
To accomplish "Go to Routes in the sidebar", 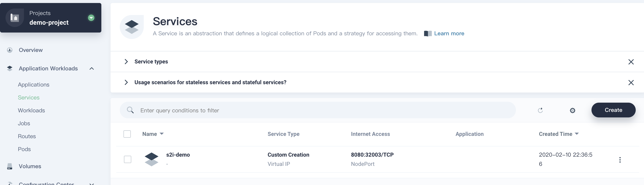I will [27, 136].
